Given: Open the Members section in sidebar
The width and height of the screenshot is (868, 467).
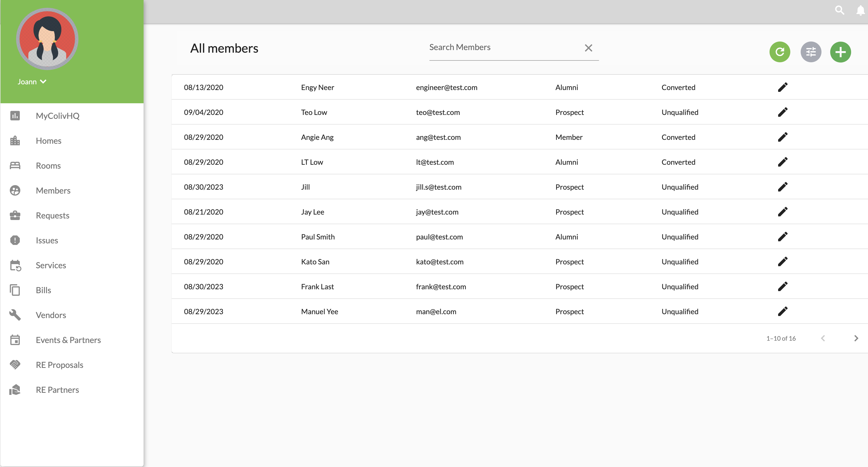Looking at the screenshot, I should click(53, 190).
